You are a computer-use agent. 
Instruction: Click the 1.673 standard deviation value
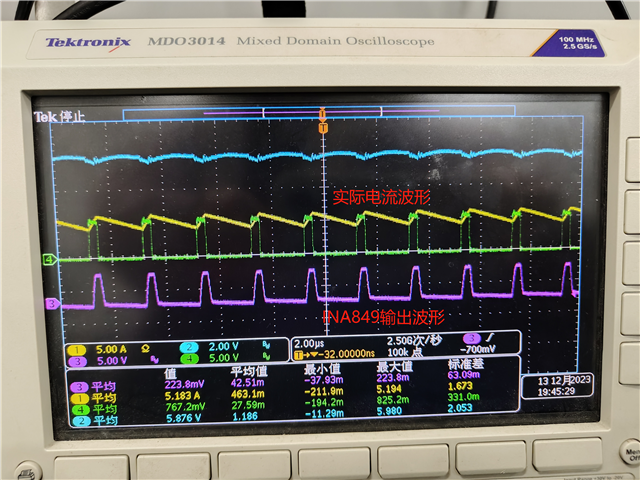(460, 386)
